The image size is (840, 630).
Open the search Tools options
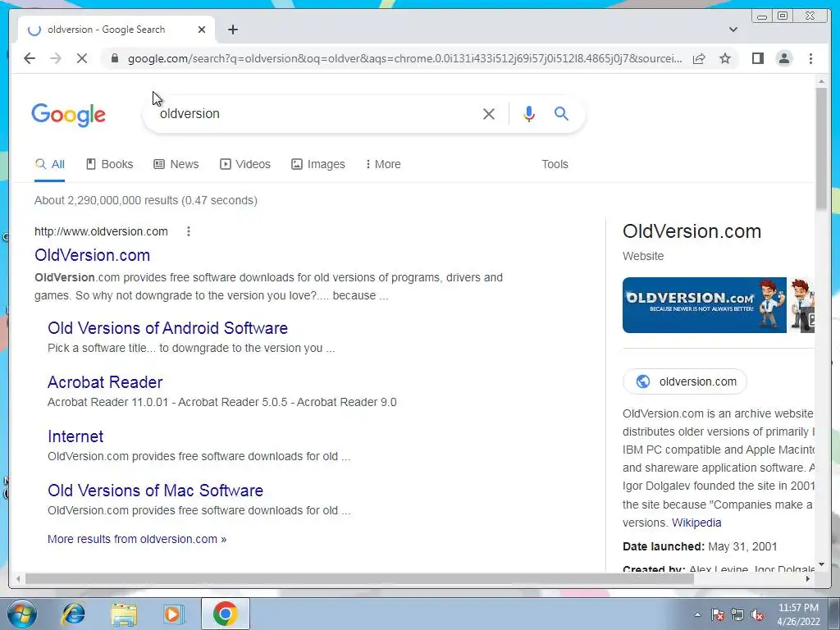[555, 164]
